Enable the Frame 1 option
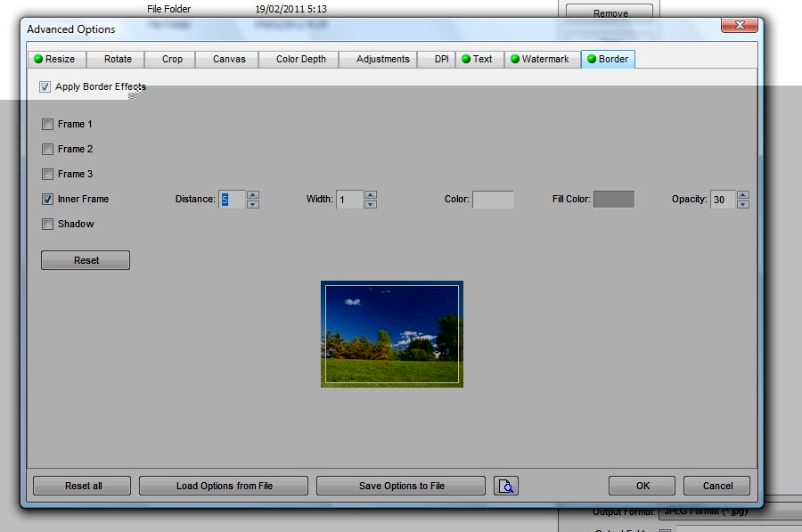Screen dimensions: 802x532 point(47,124)
